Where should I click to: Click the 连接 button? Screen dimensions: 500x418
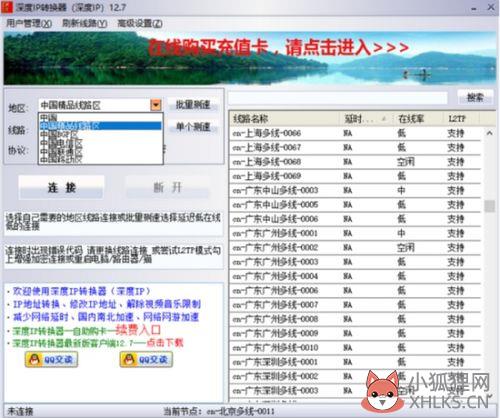[62, 187]
